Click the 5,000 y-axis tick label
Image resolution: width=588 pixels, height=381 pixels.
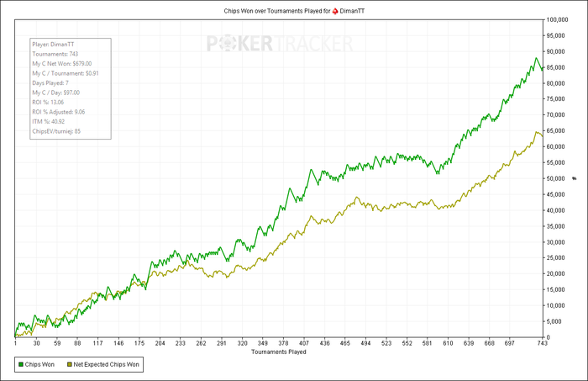pos(554,321)
